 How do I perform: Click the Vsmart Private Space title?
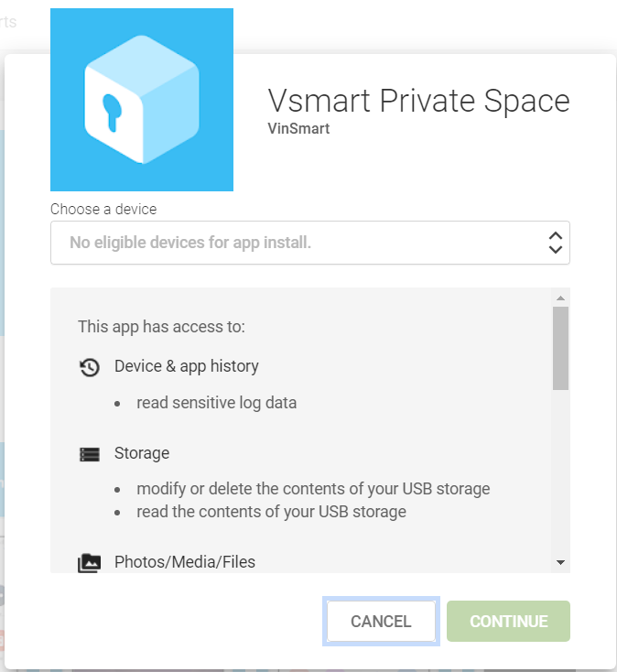418,101
